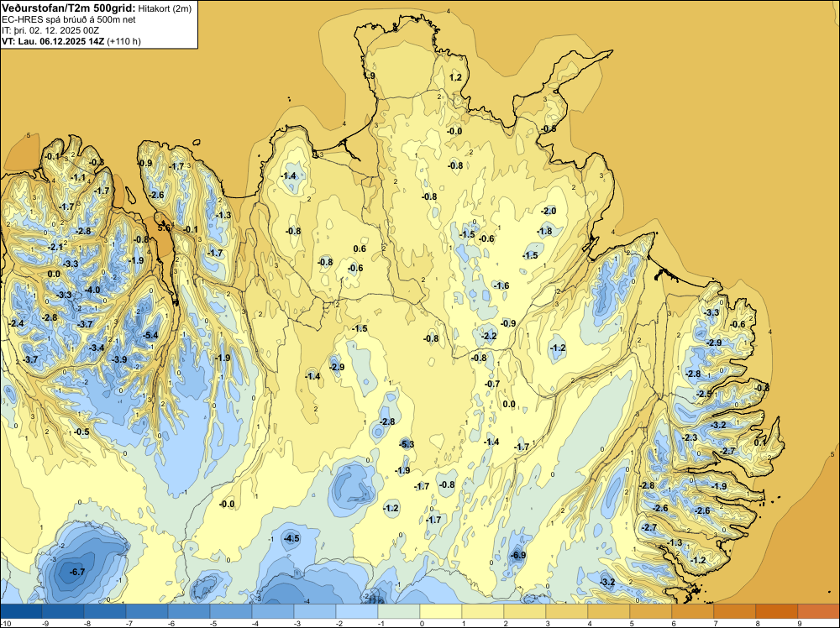This screenshot has height=628, width=840.
Task: Click the legend color between 3 and 4
Action: [x=567, y=611]
